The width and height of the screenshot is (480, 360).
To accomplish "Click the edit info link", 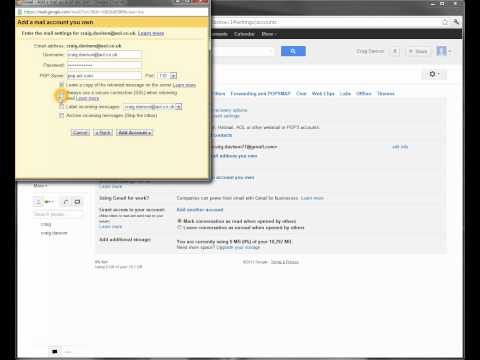I will [x=400, y=147].
